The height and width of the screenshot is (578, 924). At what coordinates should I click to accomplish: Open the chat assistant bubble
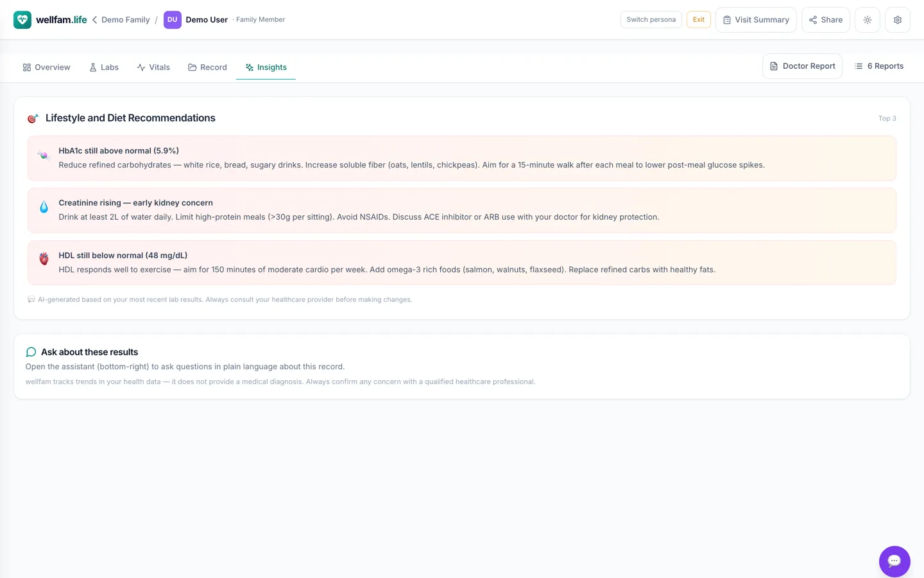pyautogui.click(x=894, y=561)
